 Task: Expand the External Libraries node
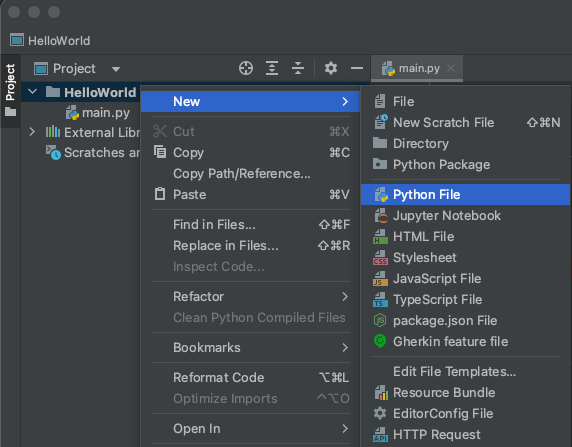[32, 132]
